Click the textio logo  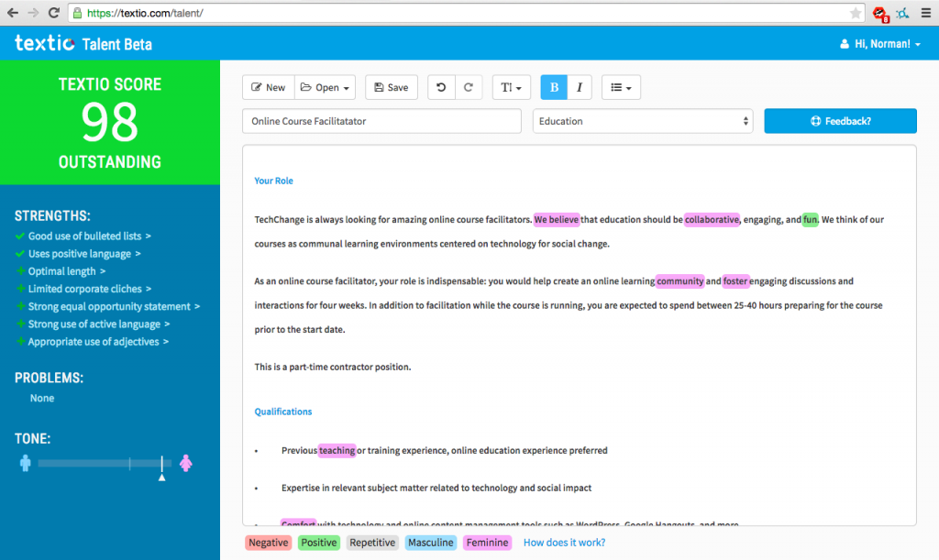pyautogui.click(x=45, y=43)
